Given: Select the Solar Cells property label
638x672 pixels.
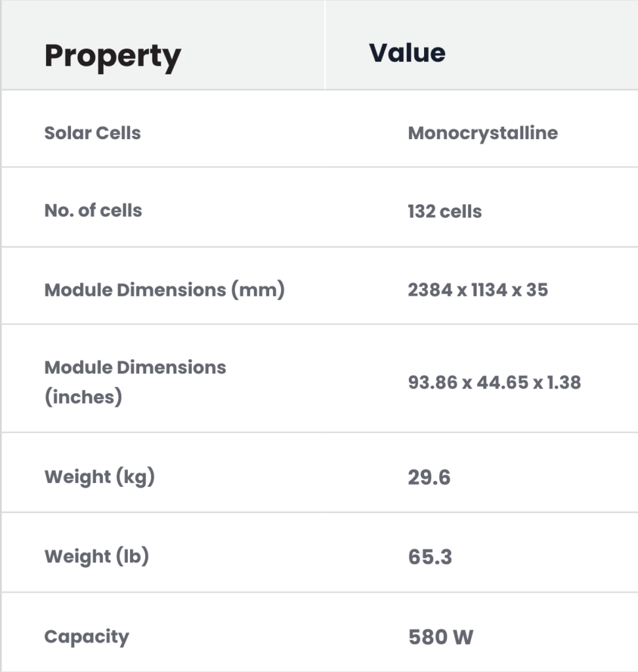Looking at the screenshot, I should click(93, 133).
